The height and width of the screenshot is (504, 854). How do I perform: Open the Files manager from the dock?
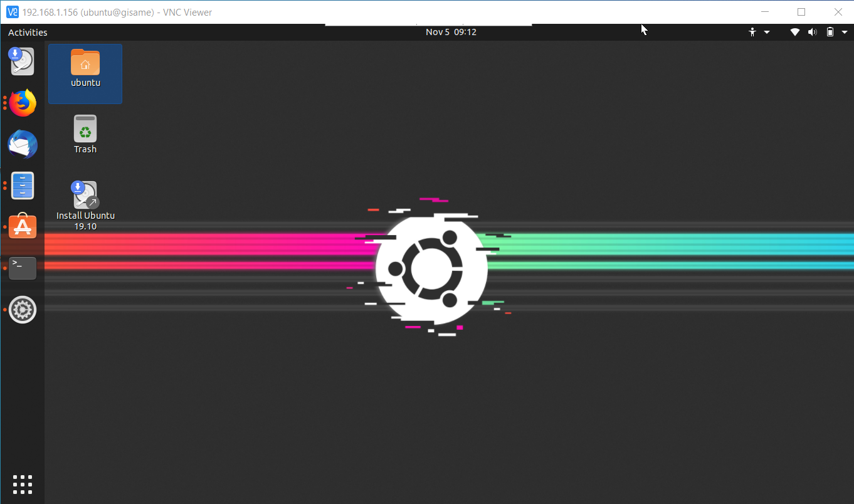click(x=23, y=186)
